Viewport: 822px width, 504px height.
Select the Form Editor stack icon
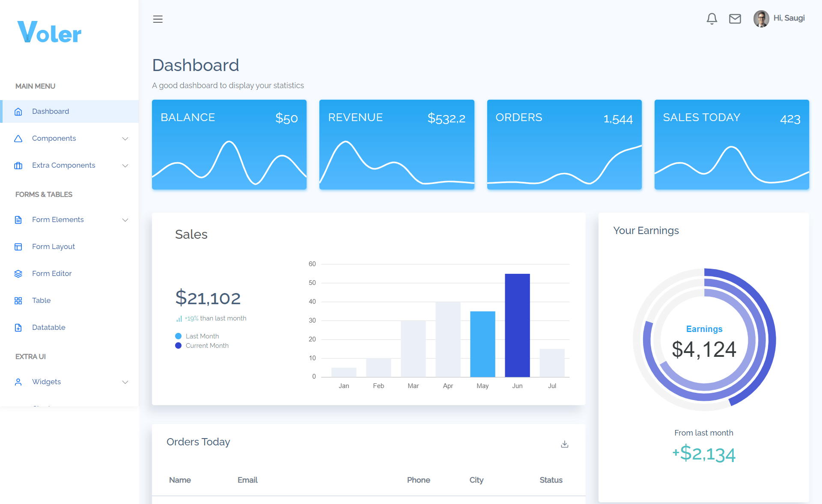pyautogui.click(x=18, y=273)
